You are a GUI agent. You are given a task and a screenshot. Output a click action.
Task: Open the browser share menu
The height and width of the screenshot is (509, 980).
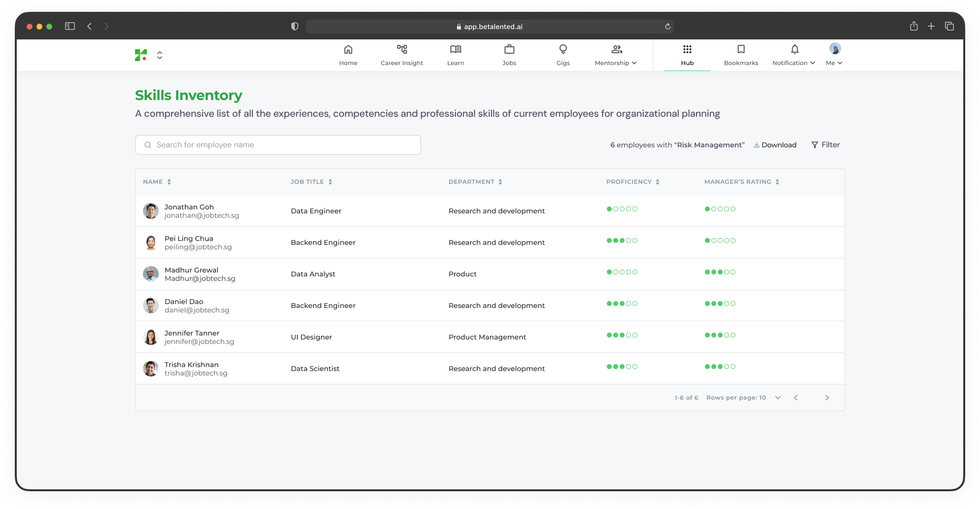point(913,26)
